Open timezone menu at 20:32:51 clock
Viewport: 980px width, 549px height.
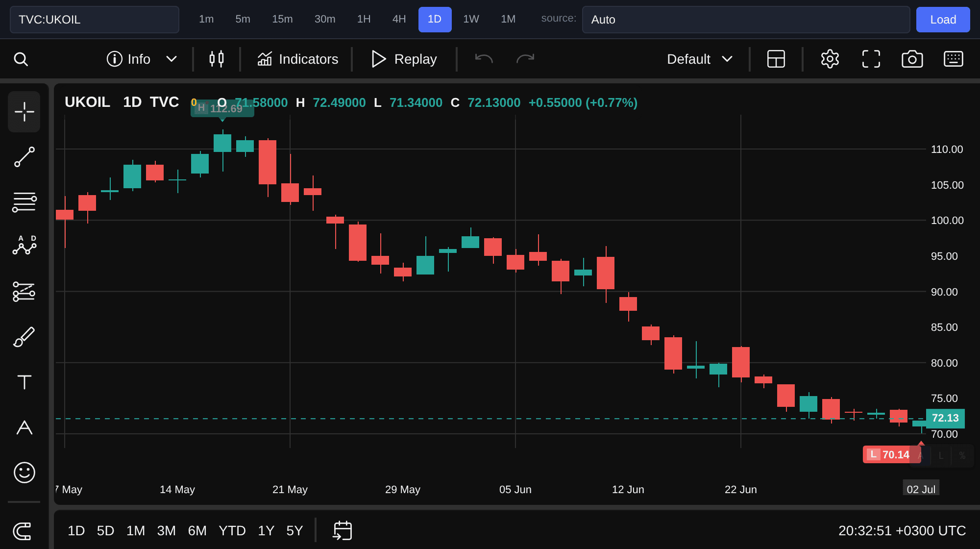[902, 531]
